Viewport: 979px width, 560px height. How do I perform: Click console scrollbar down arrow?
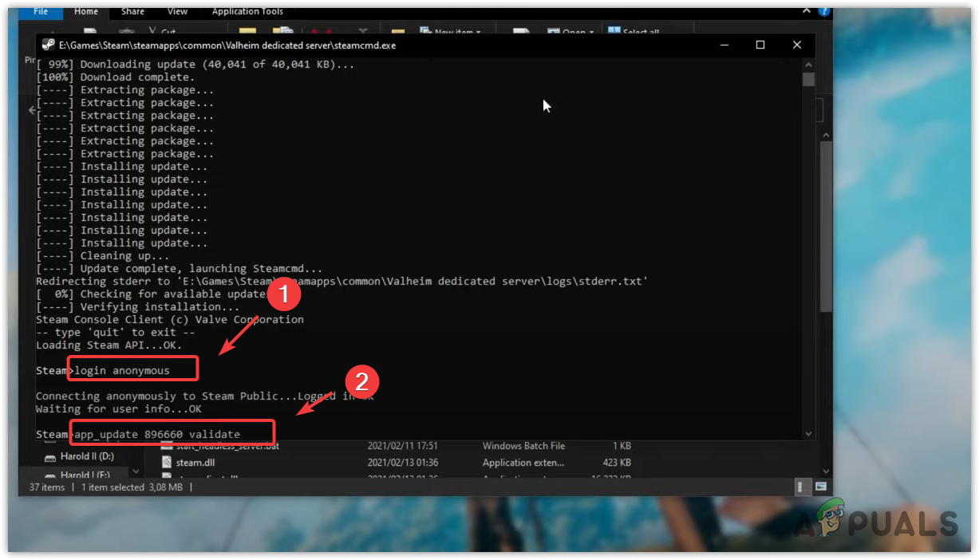click(x=808, y=433)
